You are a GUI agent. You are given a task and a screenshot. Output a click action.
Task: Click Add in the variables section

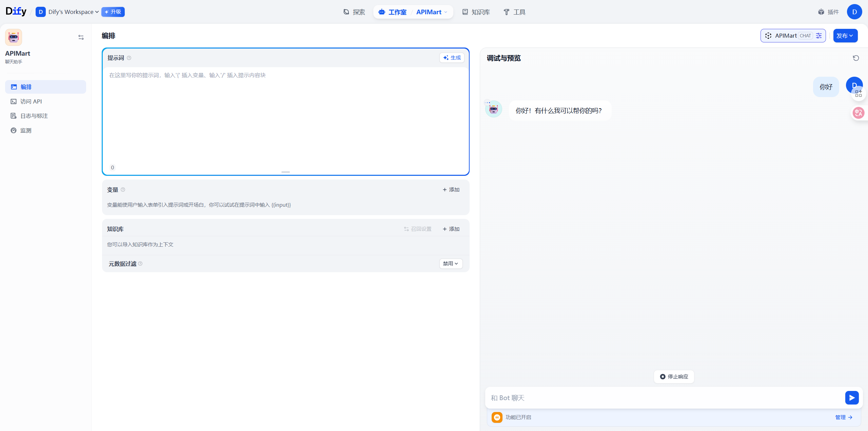click(451, 190)
